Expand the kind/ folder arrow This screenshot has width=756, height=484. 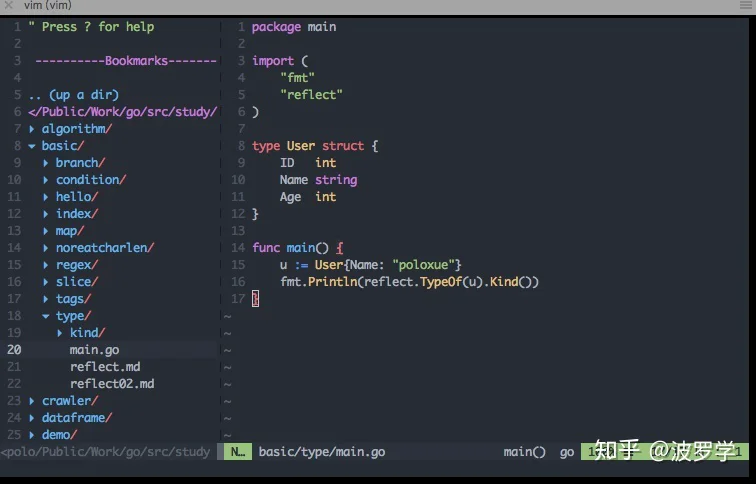(x=60, y=333)
